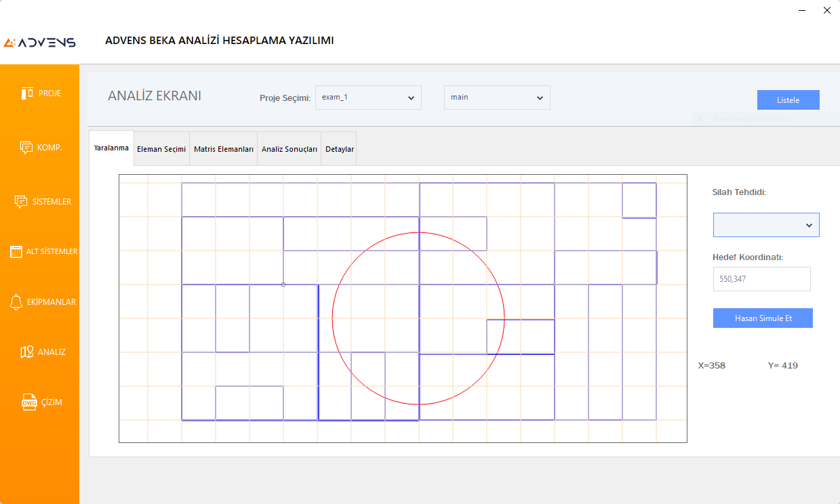This screenshot has height=504, width=840.
Task: Open the main dropdown list
Action: pos(497,98)
